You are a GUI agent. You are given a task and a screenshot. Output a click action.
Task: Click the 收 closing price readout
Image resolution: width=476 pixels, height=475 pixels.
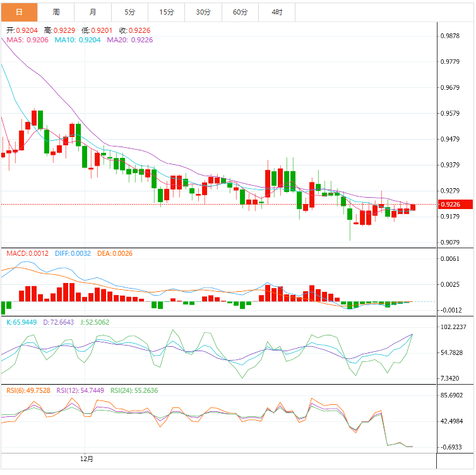135,30
